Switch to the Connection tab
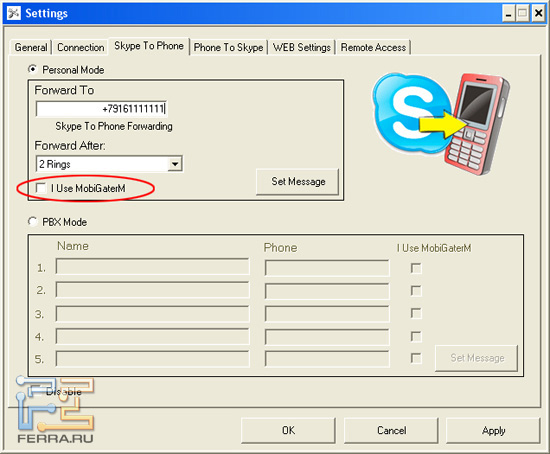Viewport: 550px width, 454px height. coord(81,47)
